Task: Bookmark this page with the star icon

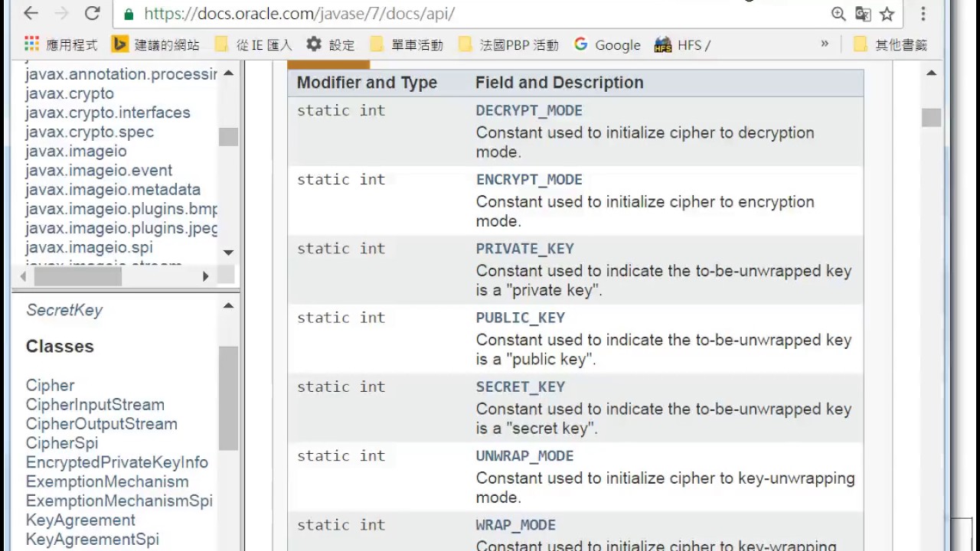Action: coord(887,14)
